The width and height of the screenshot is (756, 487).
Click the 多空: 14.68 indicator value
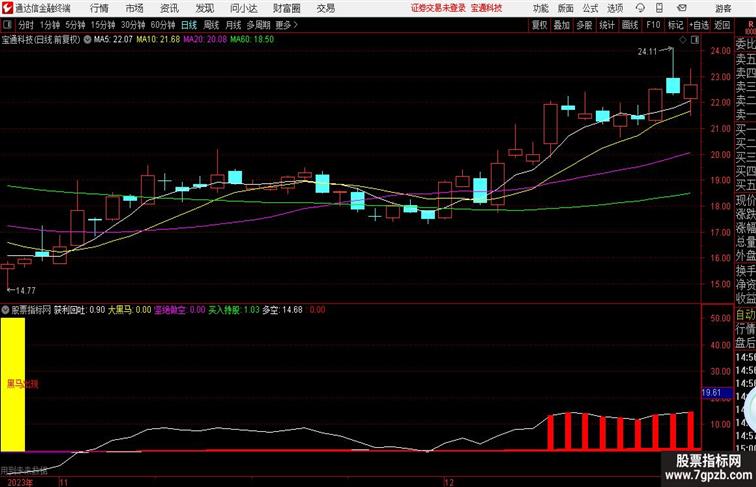pos(283,310)
